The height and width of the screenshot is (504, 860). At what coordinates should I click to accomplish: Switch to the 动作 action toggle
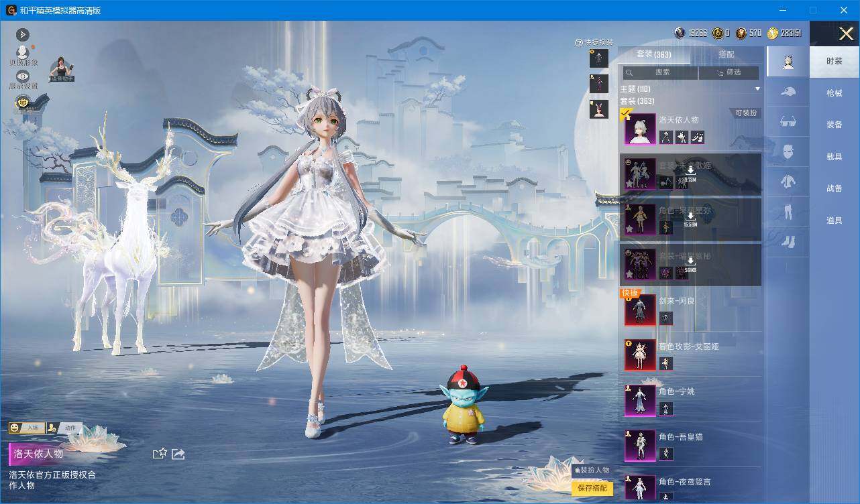pyautogui.click(x=64, y=428)
